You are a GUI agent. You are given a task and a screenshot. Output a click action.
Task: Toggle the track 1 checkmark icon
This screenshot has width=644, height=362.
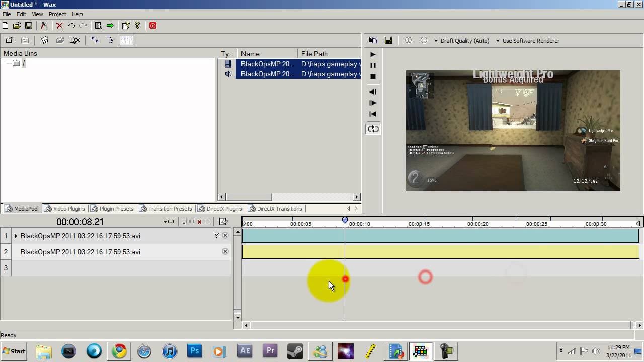coord(216,235)
